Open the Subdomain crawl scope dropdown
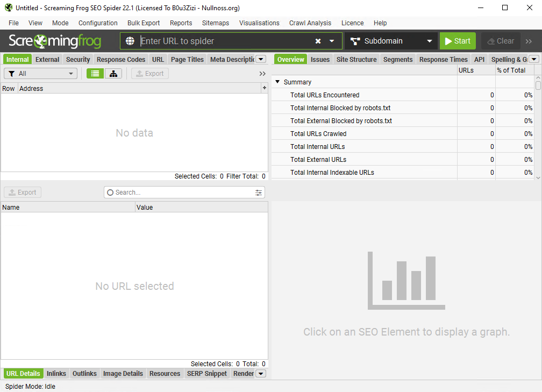The image size is (542, 392). (x=391, y=41)
